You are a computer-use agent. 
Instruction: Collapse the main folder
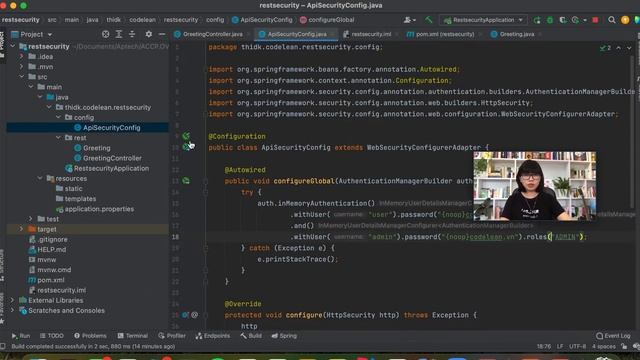click(x=31, y=87)
